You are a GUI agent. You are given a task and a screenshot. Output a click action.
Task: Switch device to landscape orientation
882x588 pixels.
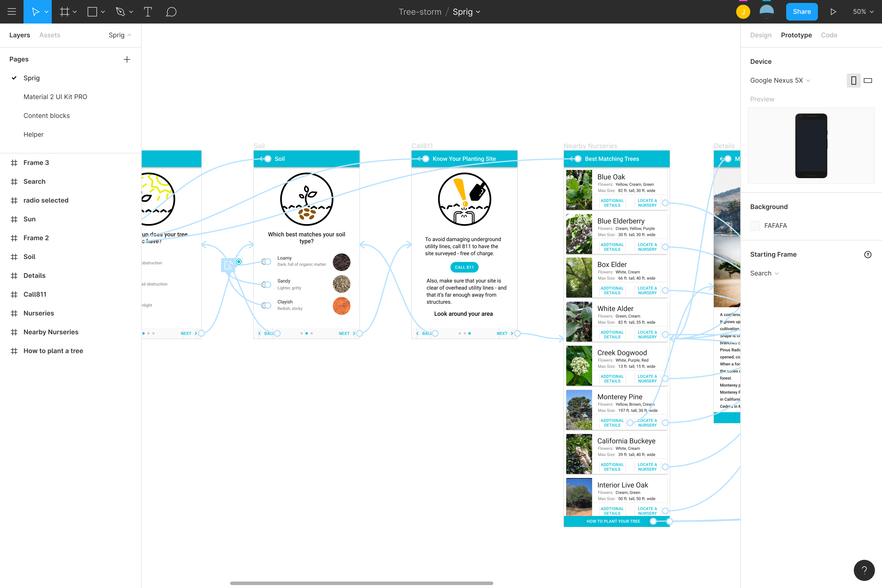pos(868,81)
